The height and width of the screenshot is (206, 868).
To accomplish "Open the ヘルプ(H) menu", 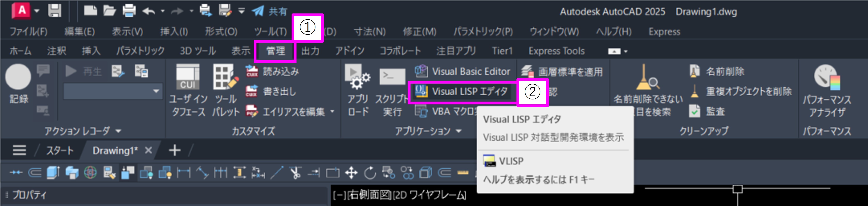I will [614, 31].
